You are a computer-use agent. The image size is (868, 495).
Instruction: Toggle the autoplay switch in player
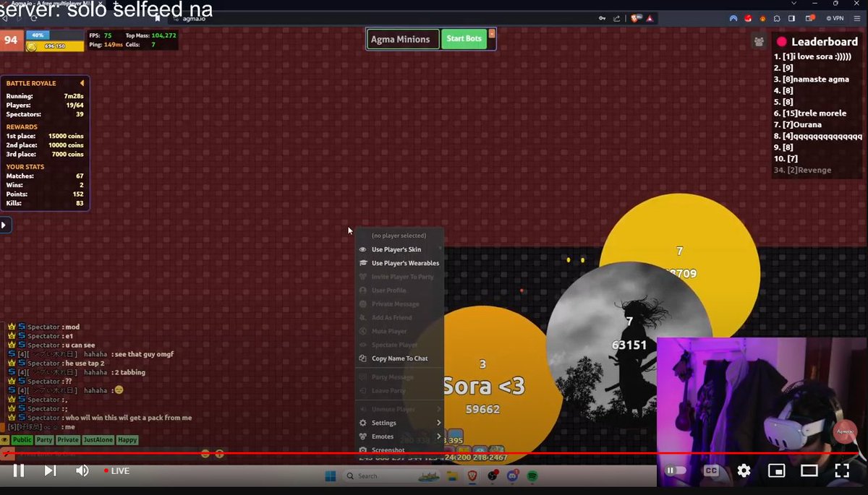tap(676, 470)
